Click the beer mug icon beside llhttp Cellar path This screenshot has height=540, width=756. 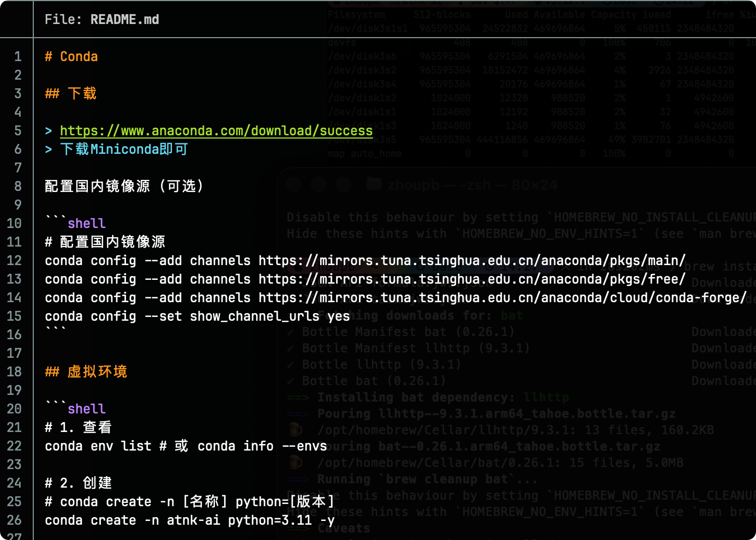coord(295,430)
